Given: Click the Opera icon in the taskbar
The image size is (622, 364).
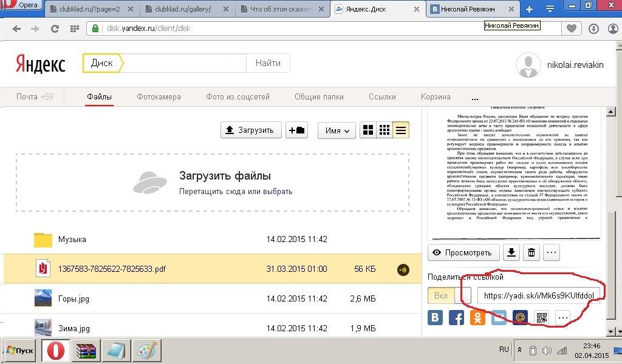Looking at the screenshot, I should point(56,351).
